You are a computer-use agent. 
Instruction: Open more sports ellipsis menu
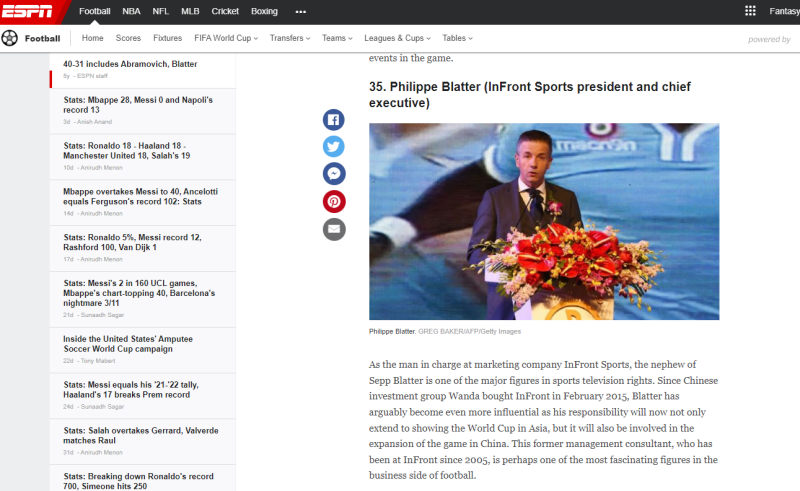pyautogui.click(x=301, y=11)
